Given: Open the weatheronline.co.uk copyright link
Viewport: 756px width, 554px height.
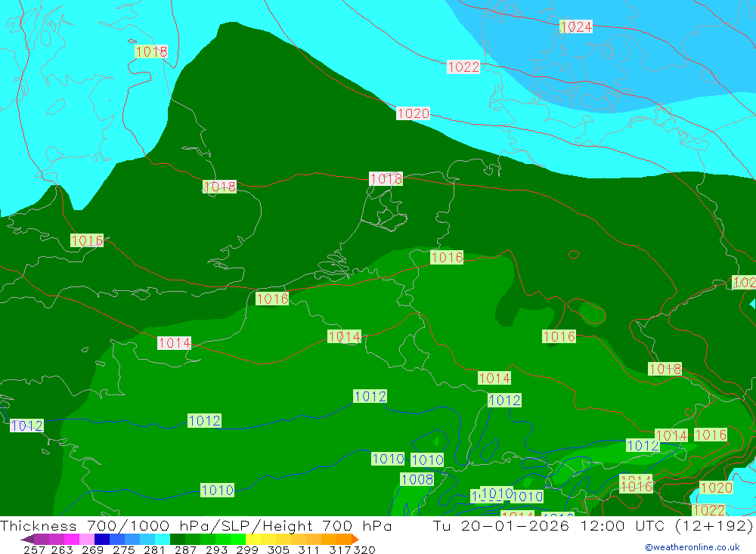Looking at the screenshot, I should pos(692,547).
